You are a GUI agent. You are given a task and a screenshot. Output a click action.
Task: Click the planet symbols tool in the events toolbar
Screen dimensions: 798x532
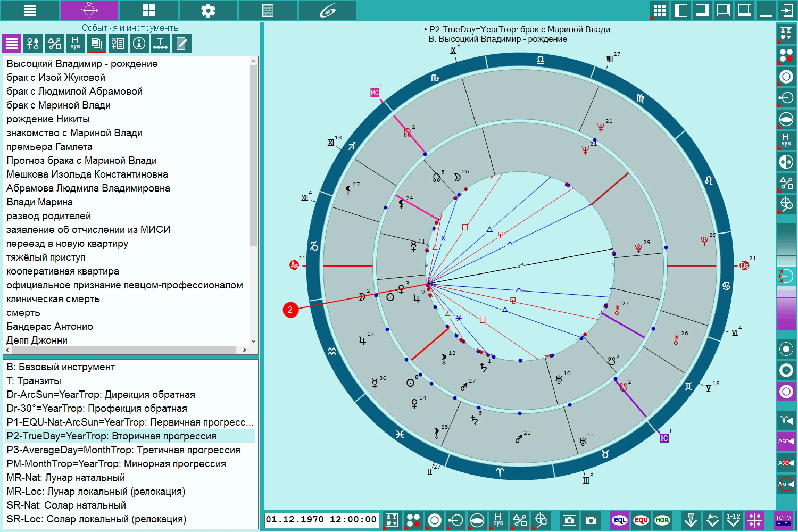coord(33,43)
